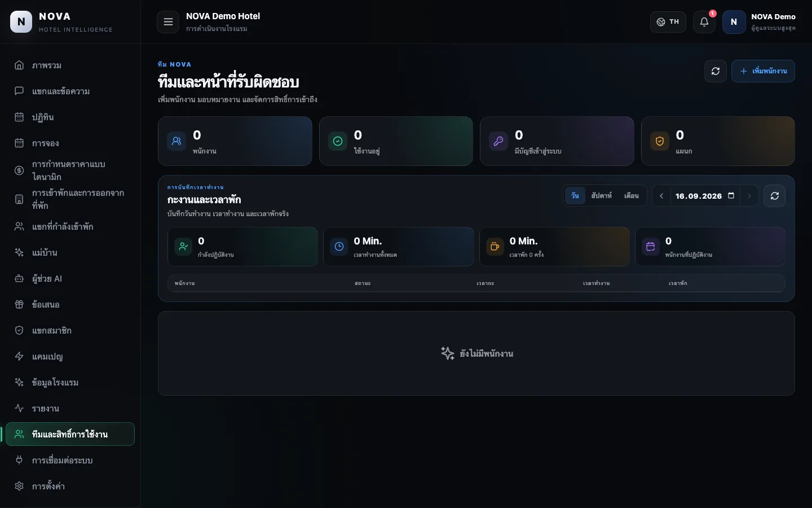Click the sparkle icon for แม่บ้าน housekeeping
812x508 pixels.
click(x=19, y=253)
